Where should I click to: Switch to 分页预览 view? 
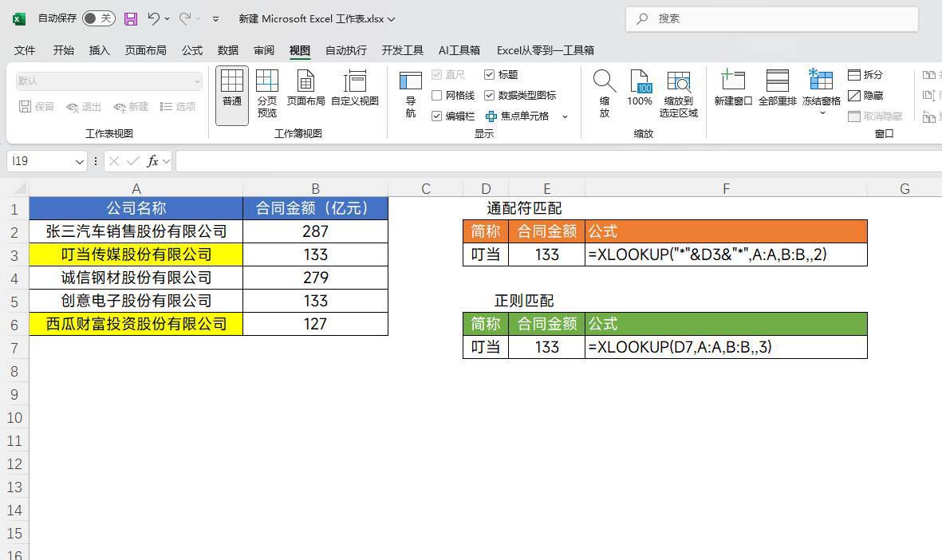(266, 89)
